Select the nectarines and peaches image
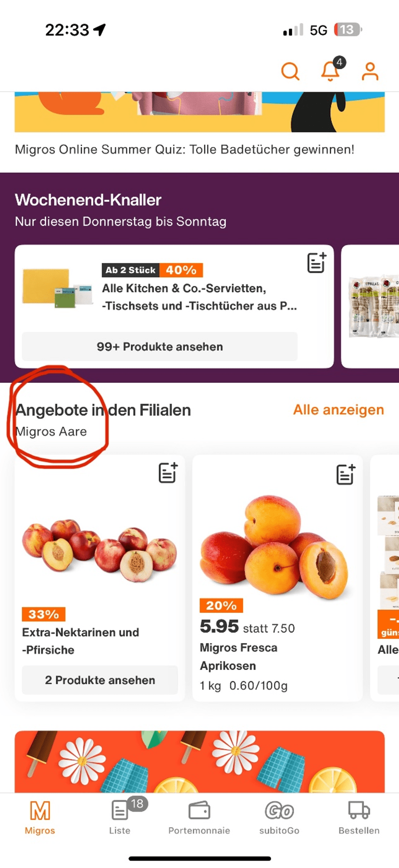The image size is (399, 868). (100, 550)
